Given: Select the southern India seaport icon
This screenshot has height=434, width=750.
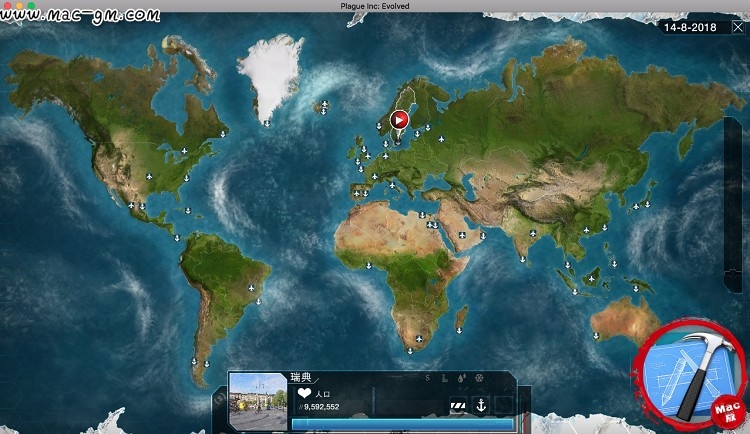Looking at the screenshot, I should (x=522, y=260).
